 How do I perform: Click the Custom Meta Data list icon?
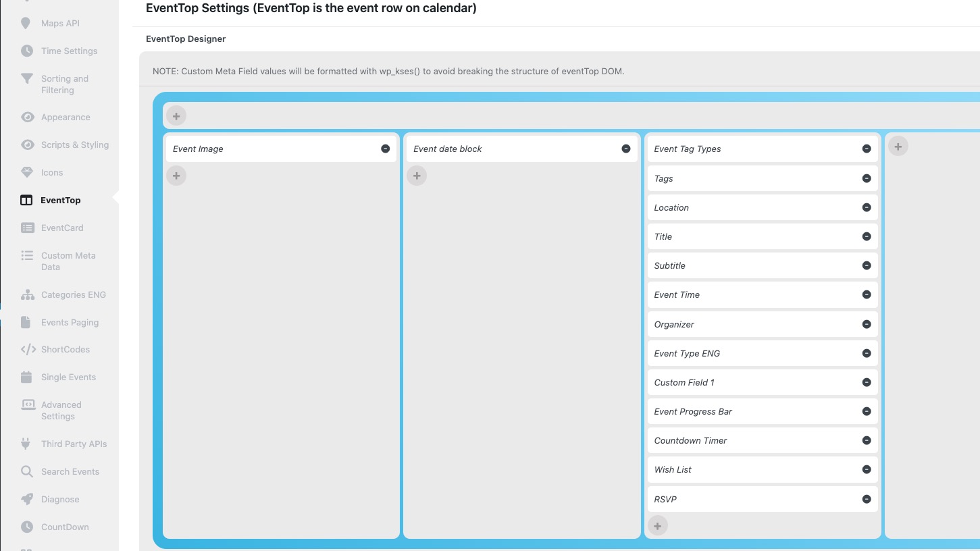pyautogui.click(x=27, y=256)
